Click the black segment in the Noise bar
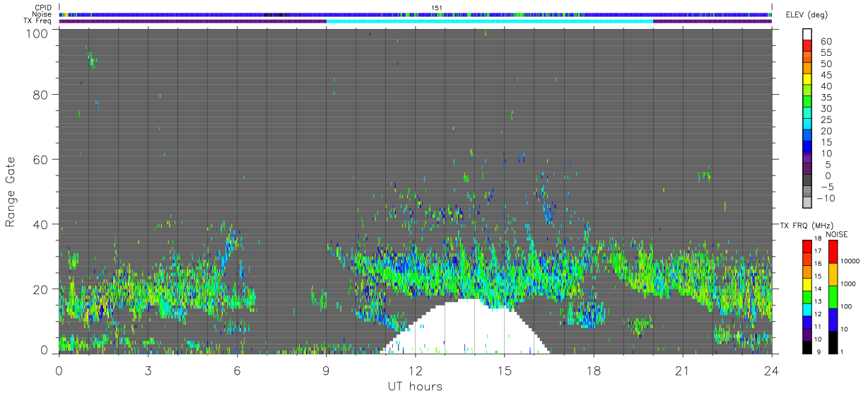This screenshot has width=868, height=401. coord(274,14)
